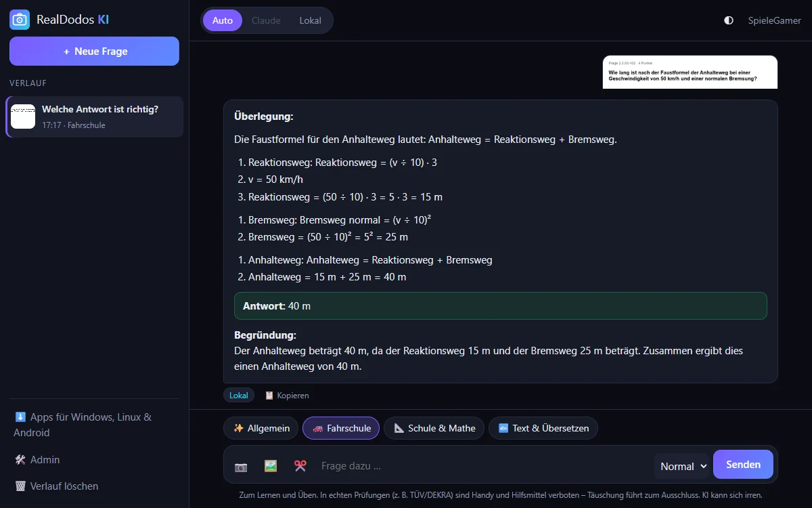Click the '17:17 · Fahrschule' timestamp
812x508 pixels.
[74, 125]
